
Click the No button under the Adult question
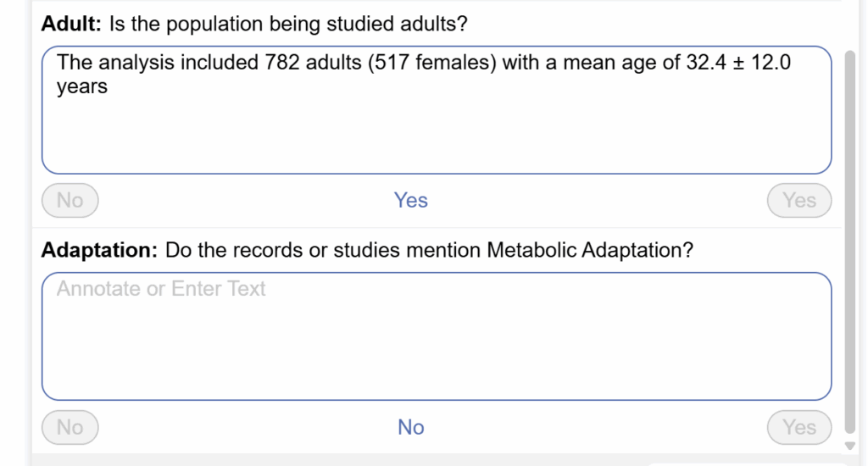pyautogui.click(x=70, y=201)
